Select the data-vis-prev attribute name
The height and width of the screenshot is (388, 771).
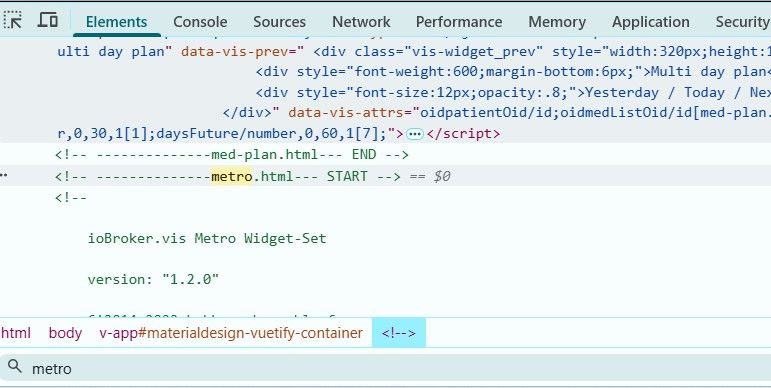click(238, 52)
